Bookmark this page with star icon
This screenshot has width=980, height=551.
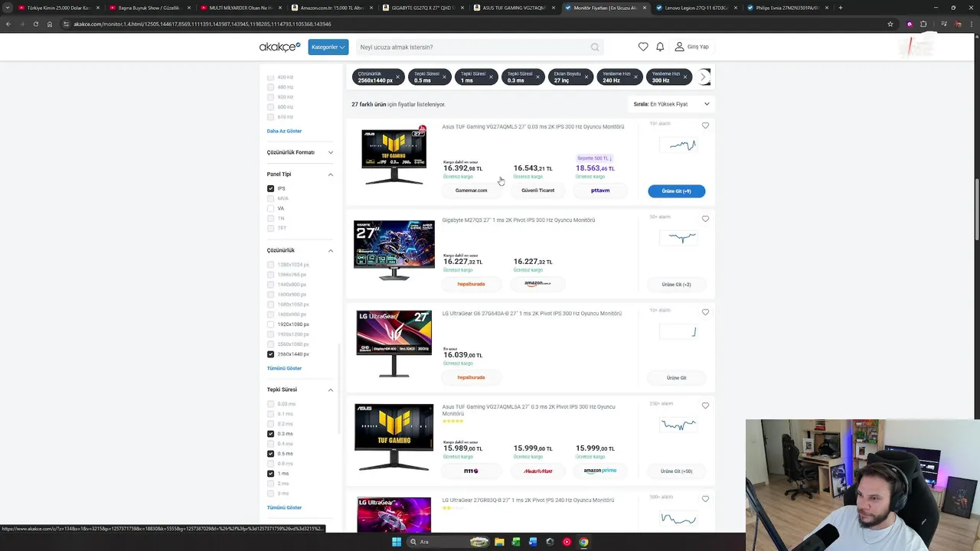point(890,24)
